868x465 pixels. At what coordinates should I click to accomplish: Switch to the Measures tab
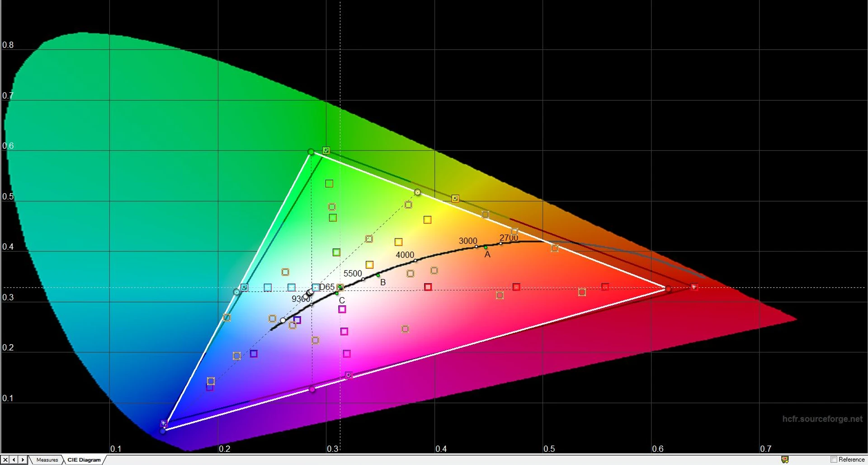47,460
